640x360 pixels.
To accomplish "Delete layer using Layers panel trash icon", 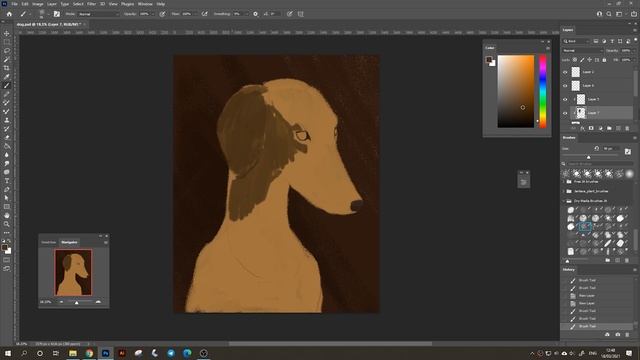I will coord(627,129).
